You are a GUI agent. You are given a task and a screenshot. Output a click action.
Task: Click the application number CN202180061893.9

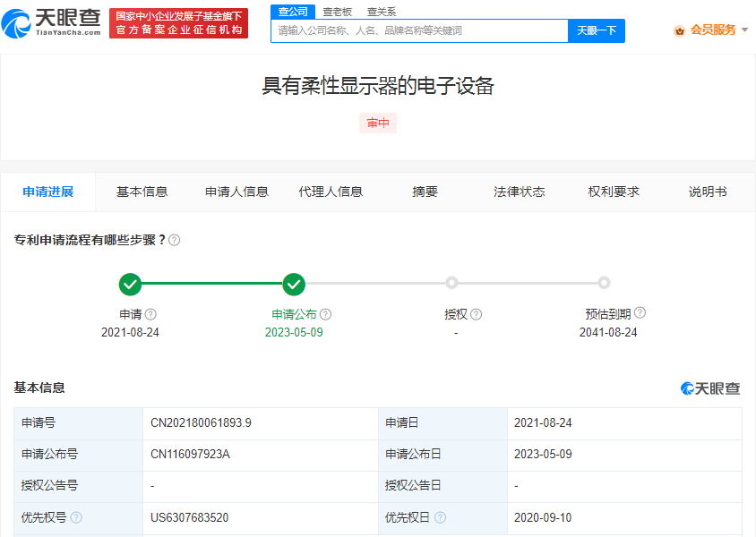tap(201, 422)
